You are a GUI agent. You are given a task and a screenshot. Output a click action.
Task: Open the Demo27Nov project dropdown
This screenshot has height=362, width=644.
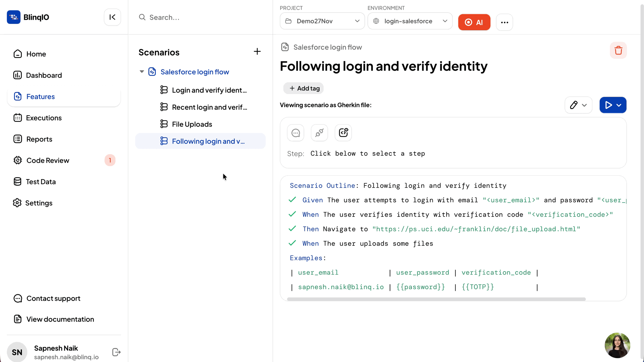[322, 21]
